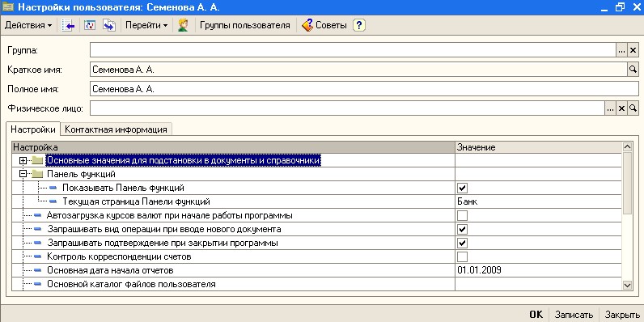This screenshot has width=644, height=322.
Task: Click the Записать button
Action: (x=574, y=315)
